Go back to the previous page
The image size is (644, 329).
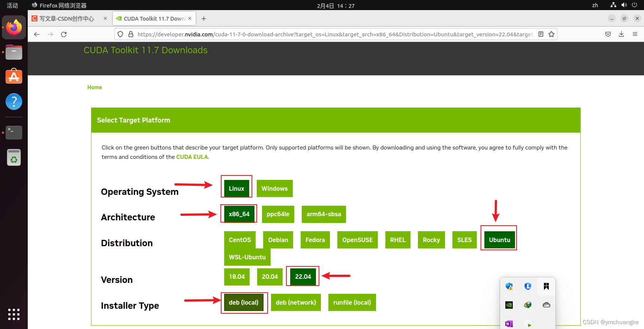[37, 34]
